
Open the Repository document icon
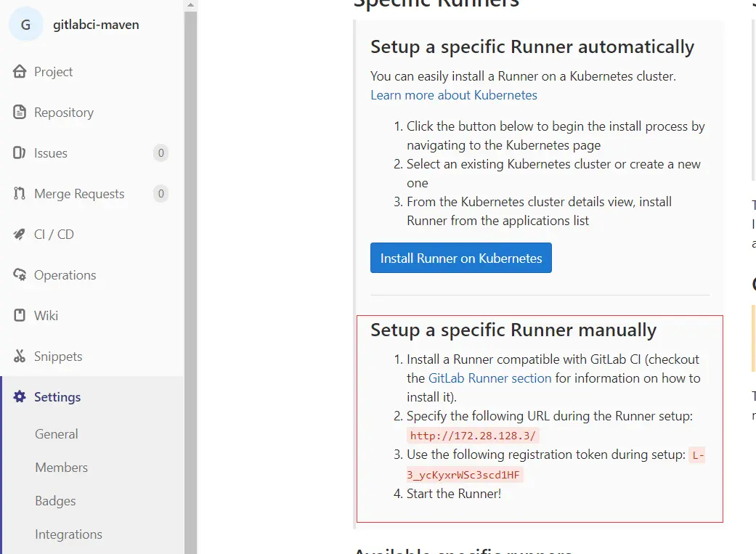tap(20, 112)
